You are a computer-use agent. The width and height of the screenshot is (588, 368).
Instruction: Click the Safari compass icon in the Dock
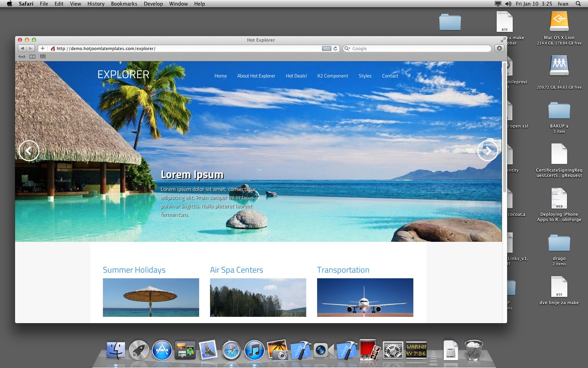pyautogui.click(x=231, y=350)
